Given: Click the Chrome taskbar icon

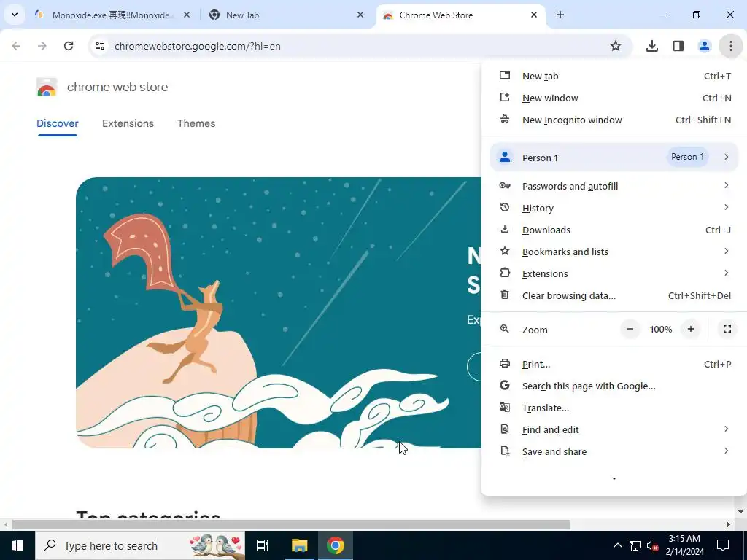Looking at the screenshot, I should (x=336, y=545).
